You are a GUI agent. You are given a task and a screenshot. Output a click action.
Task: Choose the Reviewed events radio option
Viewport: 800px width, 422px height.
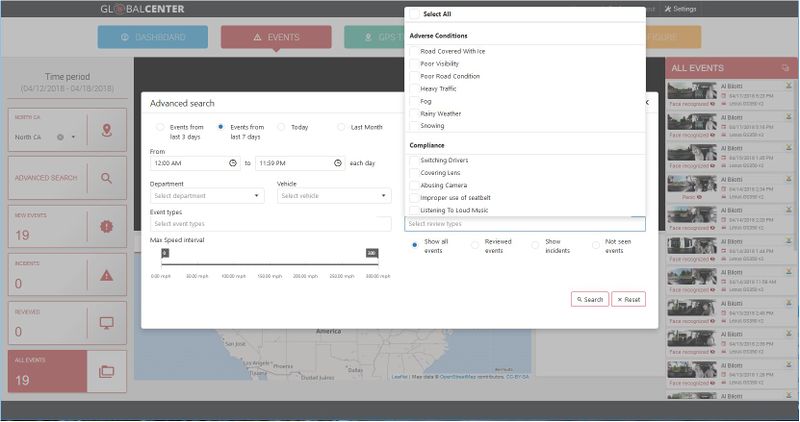point(476,243)
